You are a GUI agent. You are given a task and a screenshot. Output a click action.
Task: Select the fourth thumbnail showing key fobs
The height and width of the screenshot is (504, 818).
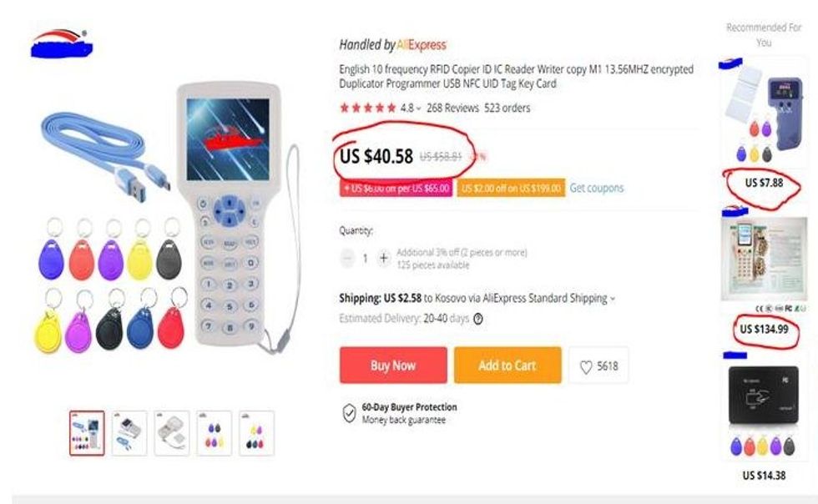[215, 433]
